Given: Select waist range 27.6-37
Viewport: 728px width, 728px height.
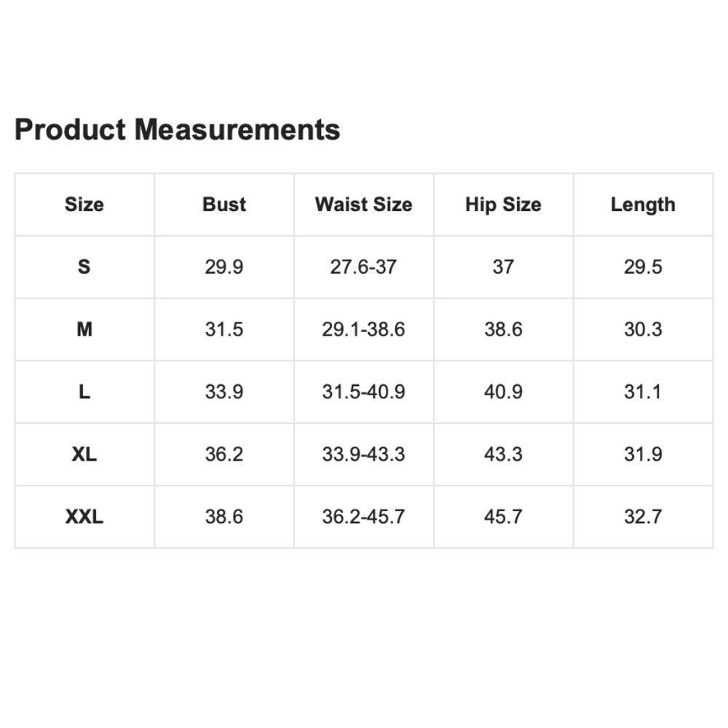Looking at the screenshot, I should [x=363, y=266].
